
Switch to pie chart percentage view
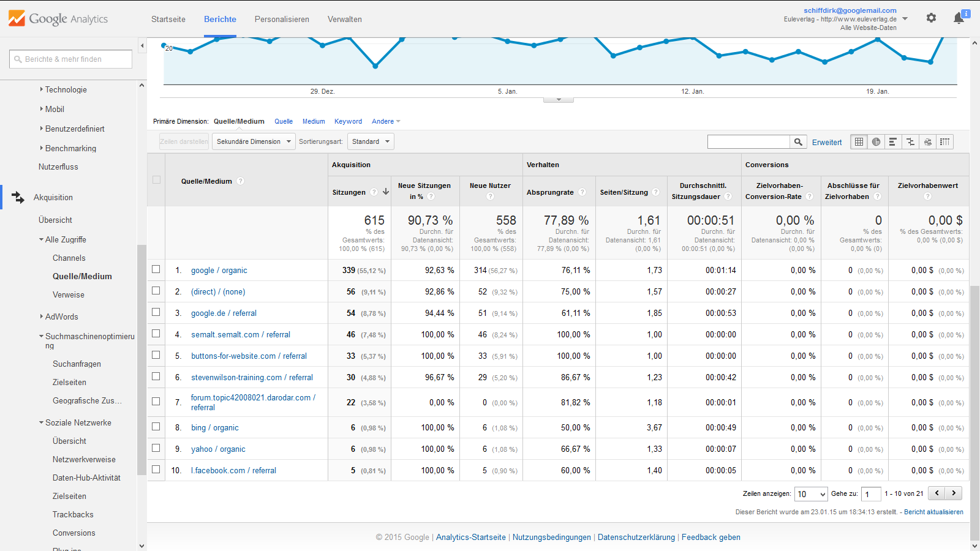(876, 142)
